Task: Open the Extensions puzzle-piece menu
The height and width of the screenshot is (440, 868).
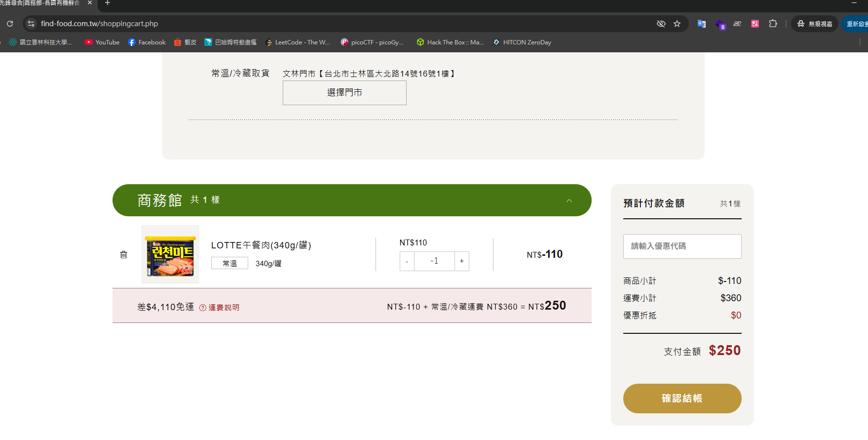Action: (x=773, y=24)
